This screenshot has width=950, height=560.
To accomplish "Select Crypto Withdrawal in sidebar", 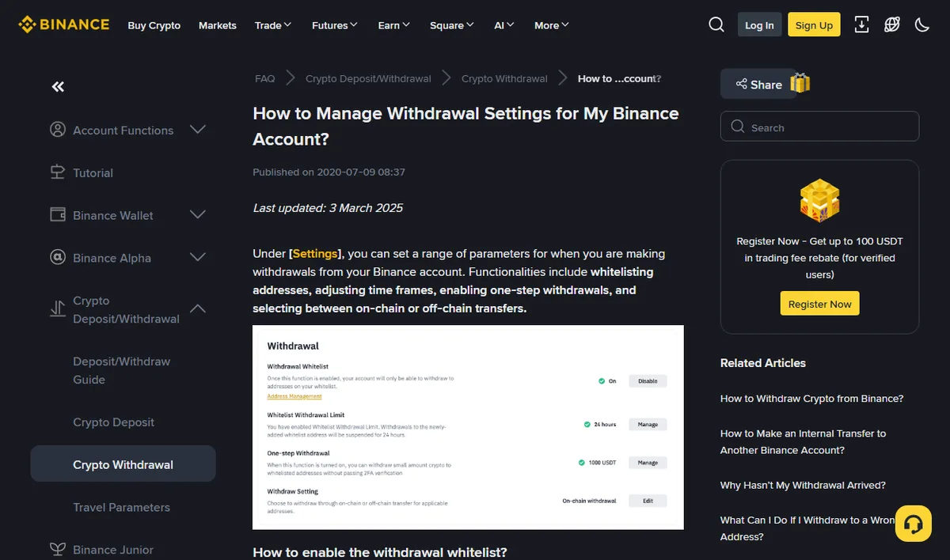I will click(123, 464).
